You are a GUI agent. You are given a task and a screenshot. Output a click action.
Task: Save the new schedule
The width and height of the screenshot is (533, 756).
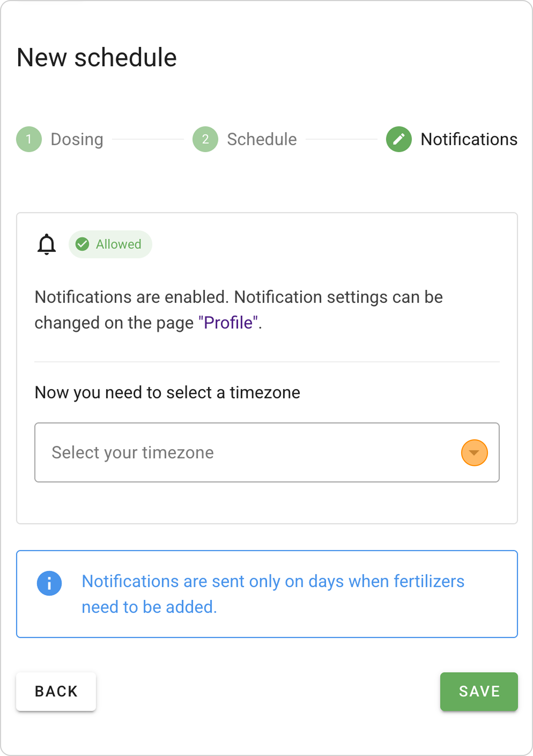click(479, 691)
